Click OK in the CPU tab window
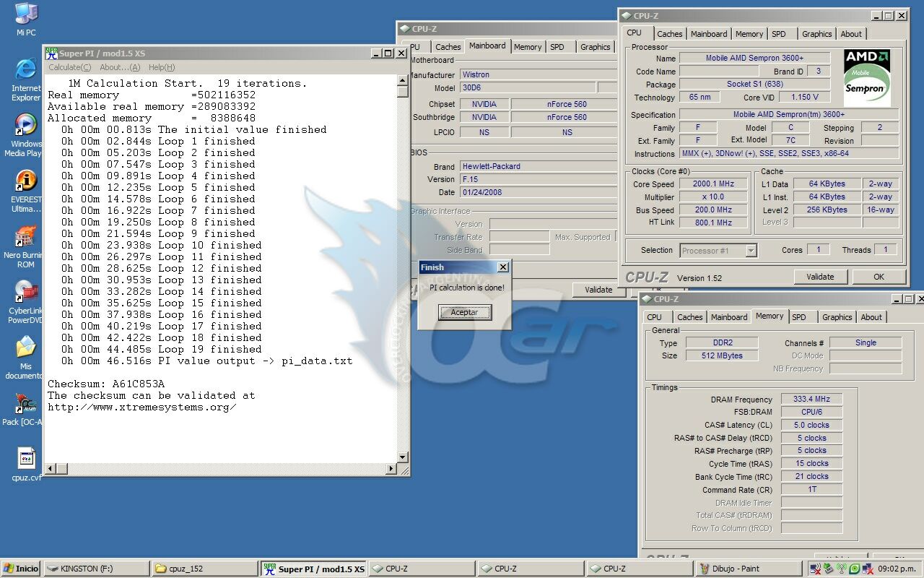924x578 pixels. click(x=879, y=277)
